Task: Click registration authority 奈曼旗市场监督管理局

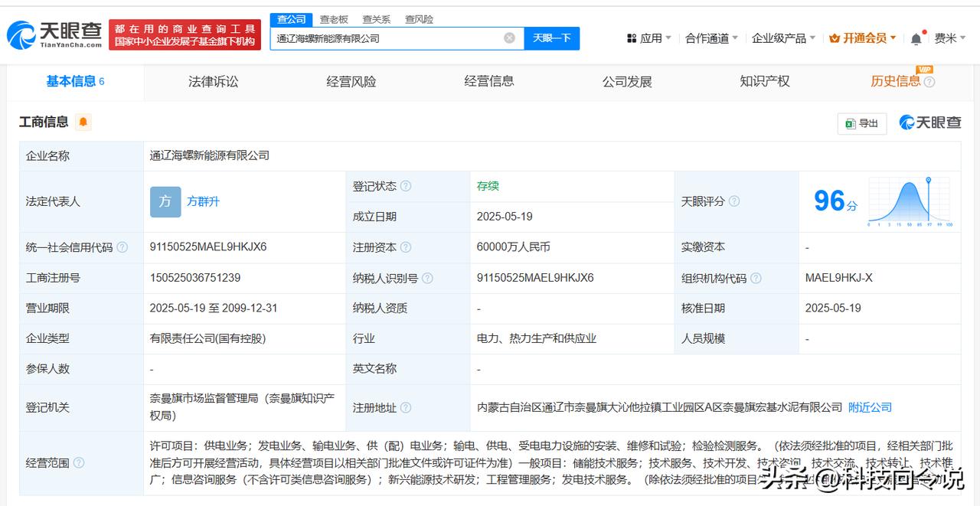Action: tap(242, 407)
